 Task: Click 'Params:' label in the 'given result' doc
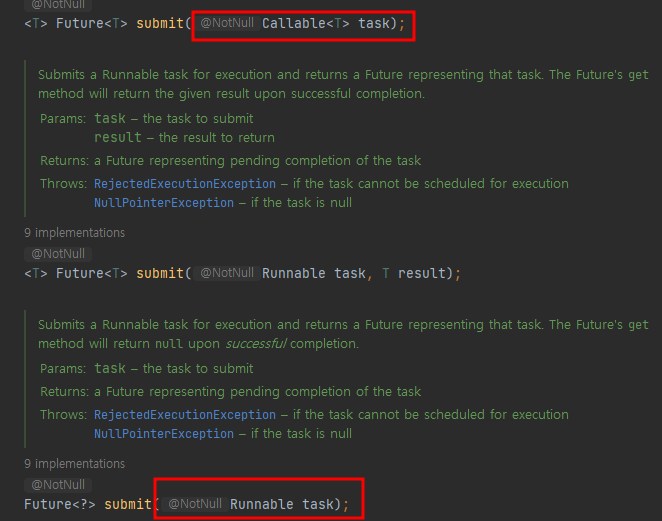pos(63,119)
